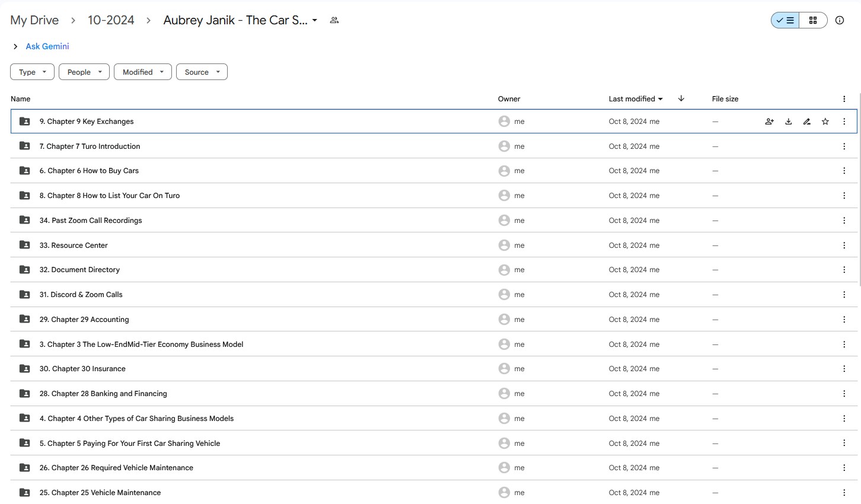The image size is (861, 504).
Task: Click shared folder icon for 9. Chapter 9 Key Exchanges
Action: [x=24, y=122]
